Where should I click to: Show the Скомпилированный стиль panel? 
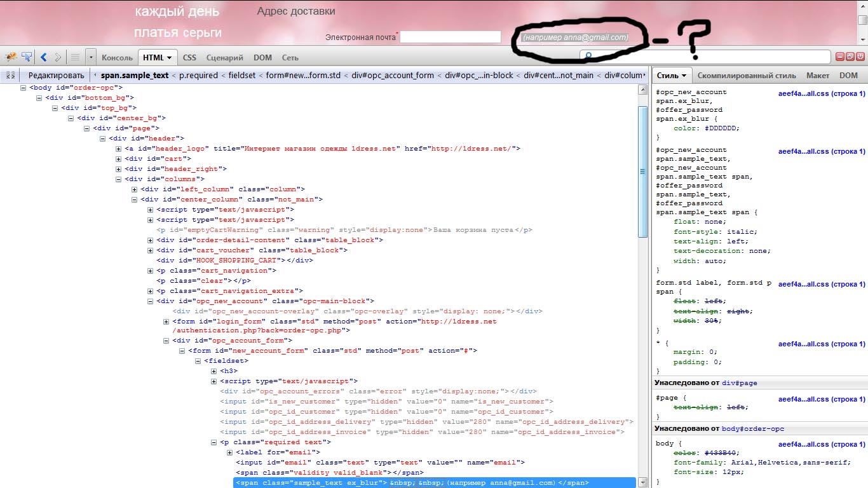pyautogui.click(x=747, y=75)
